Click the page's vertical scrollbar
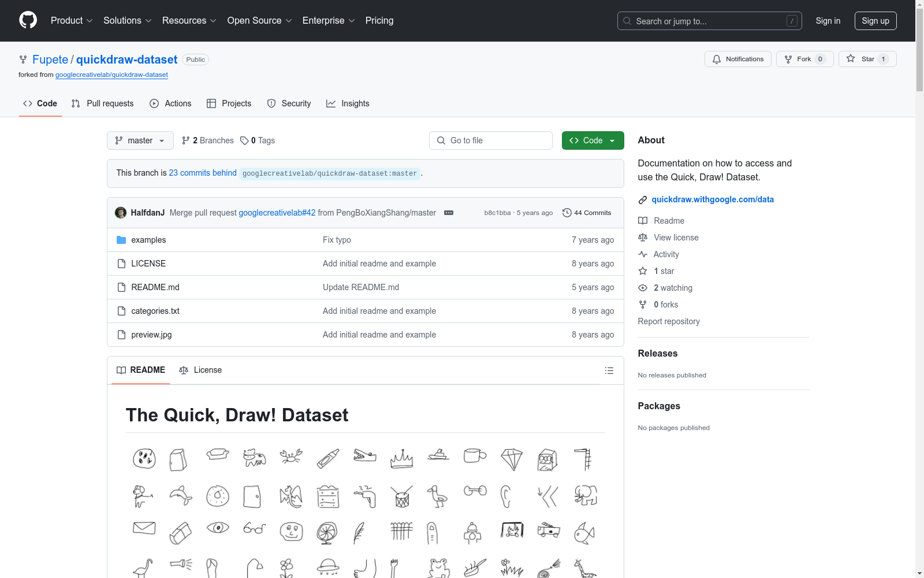The image size is (924, 578). 919,289
